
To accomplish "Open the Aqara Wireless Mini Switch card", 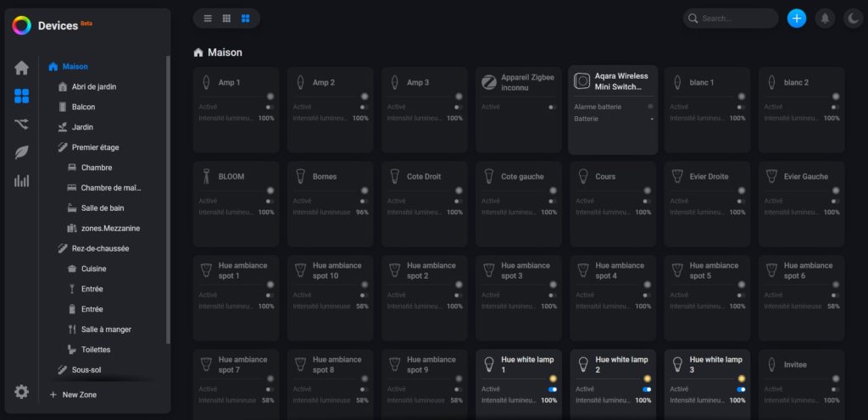I will [613, 110].
